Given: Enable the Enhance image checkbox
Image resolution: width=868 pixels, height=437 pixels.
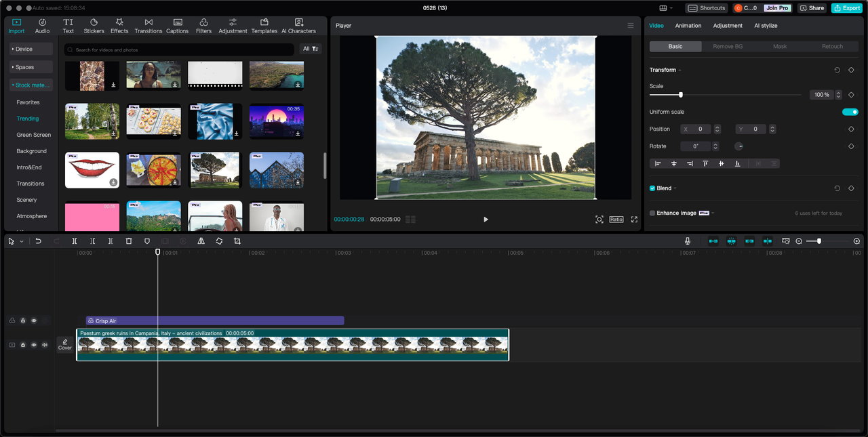Looking at the screenshot, I should 652,213.
